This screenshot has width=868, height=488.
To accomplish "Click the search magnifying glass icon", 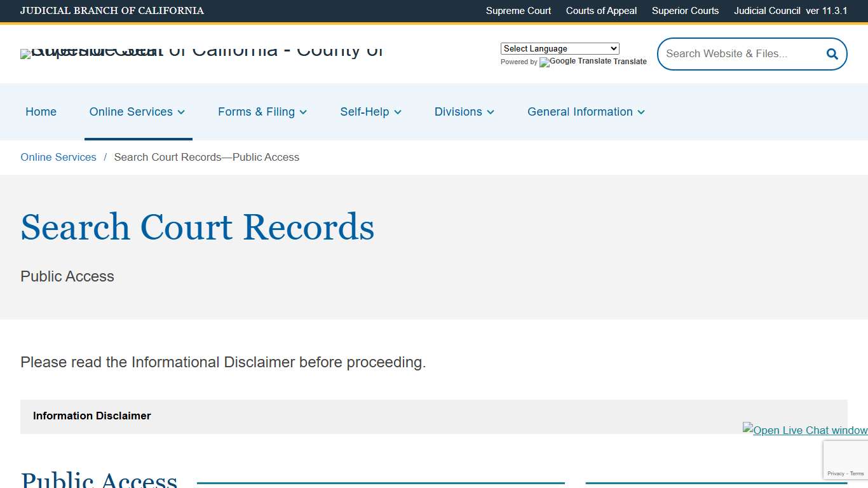I will (831, 54).
